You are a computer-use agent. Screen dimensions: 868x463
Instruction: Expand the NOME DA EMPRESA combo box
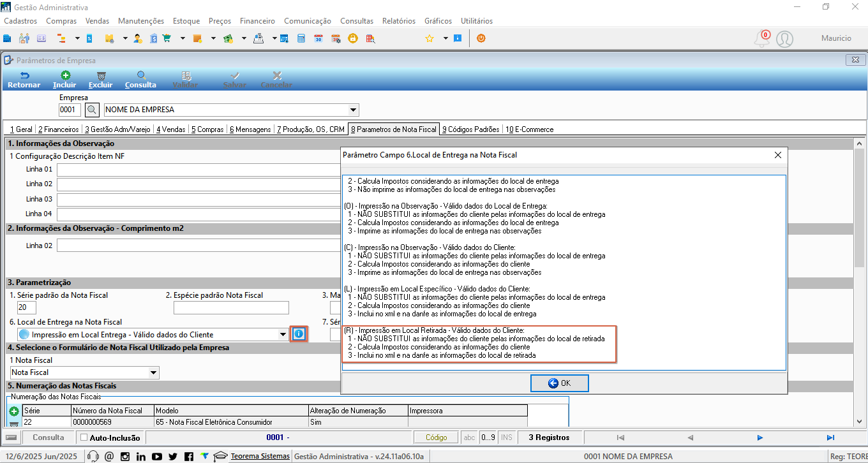pos(354,110)
